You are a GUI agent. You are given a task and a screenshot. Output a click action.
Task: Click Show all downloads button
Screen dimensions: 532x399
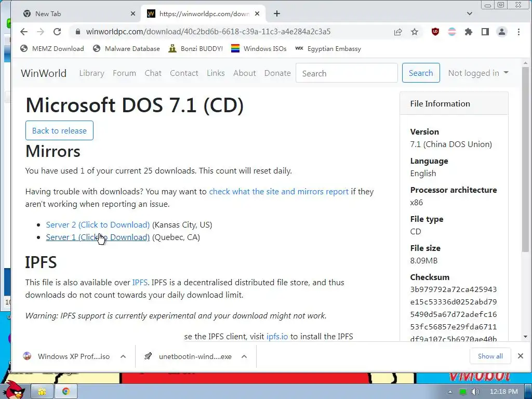(x=490, y=356)
